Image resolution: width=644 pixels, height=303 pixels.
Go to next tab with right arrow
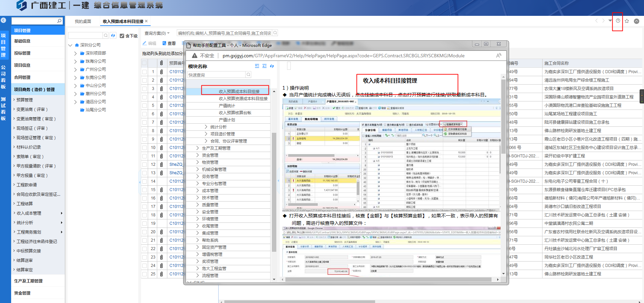(603, 21)
